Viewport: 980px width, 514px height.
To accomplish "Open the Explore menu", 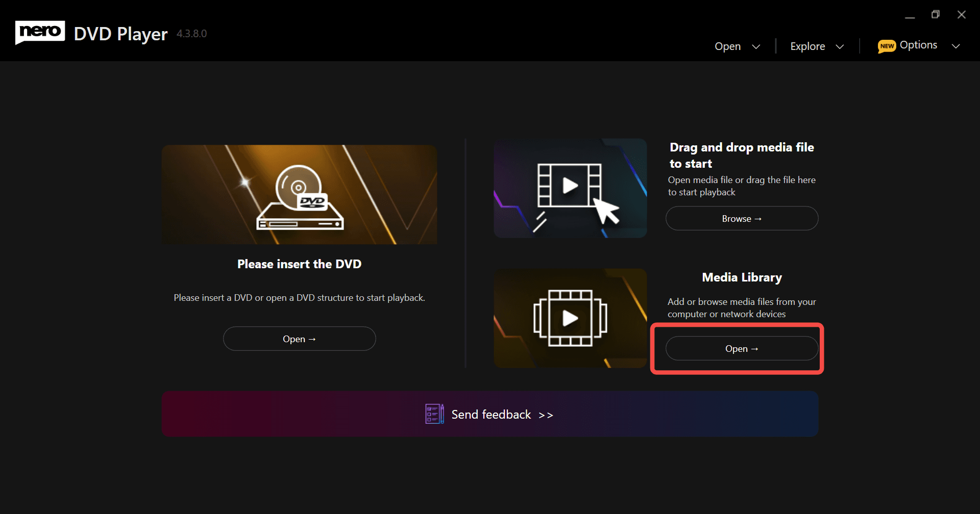I will pyautogui.click(x=807, y=46).
